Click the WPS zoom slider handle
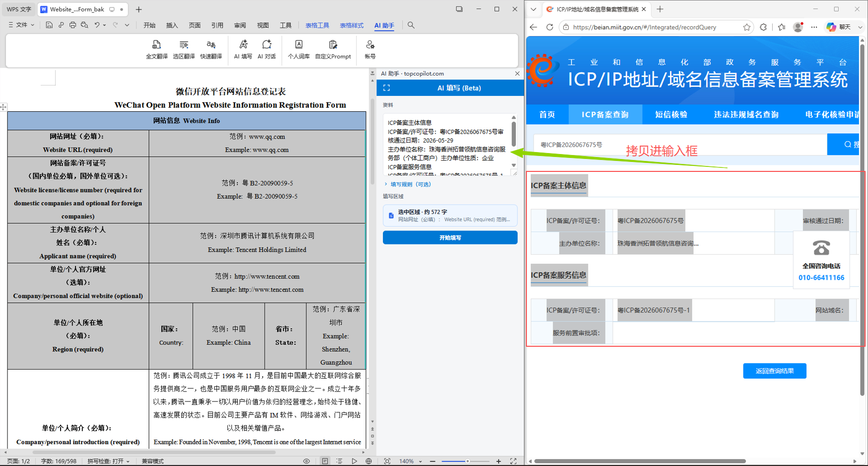The height and width of the screenshot is (466, 868). coord(467,461)
